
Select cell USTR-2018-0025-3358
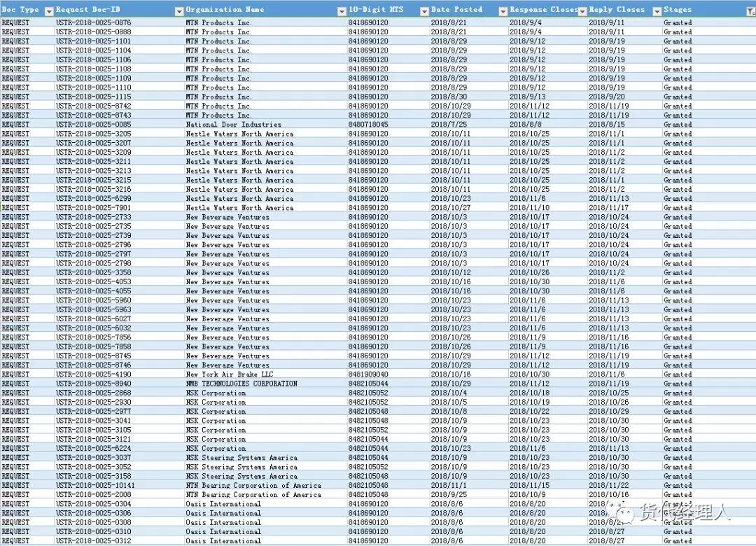pyautogui.click(x=94, y=272)
